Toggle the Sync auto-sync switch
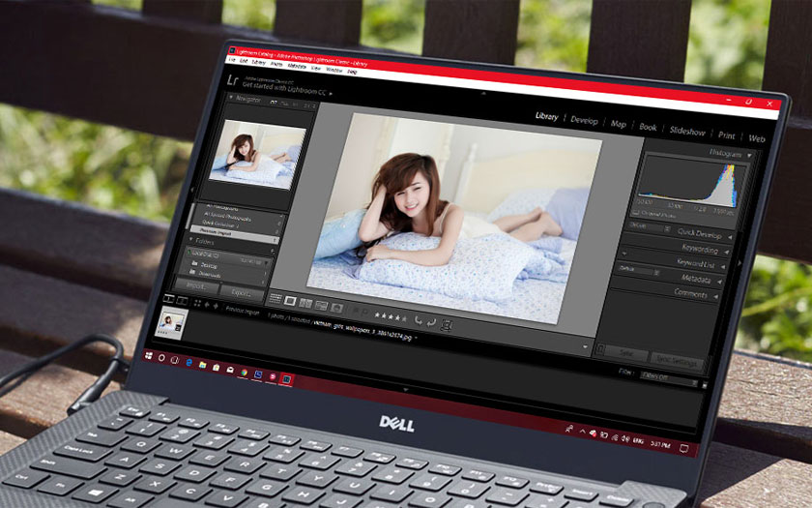 click(600, 349)
